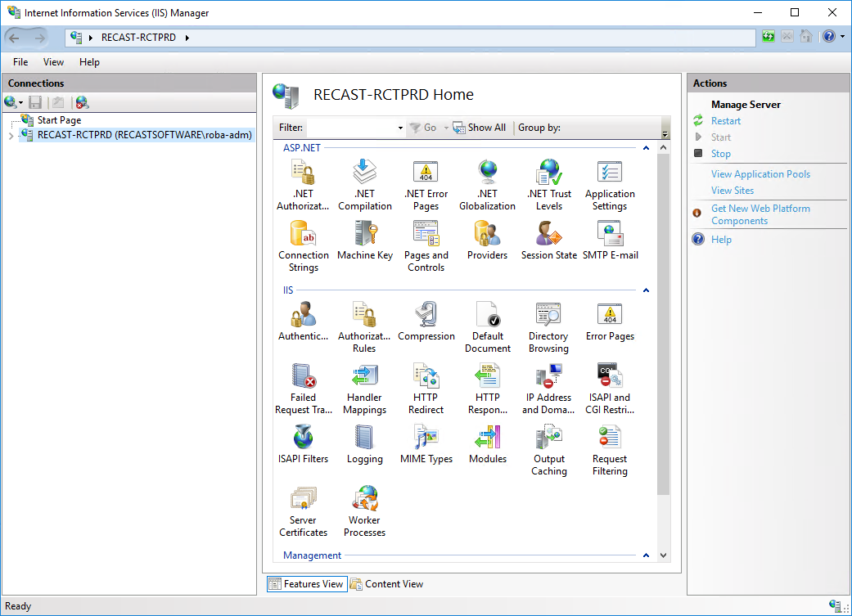This screenshot has height=616, width=852.
Task: Click the Back navigation arrow
Action: click(x=15, y=38)
